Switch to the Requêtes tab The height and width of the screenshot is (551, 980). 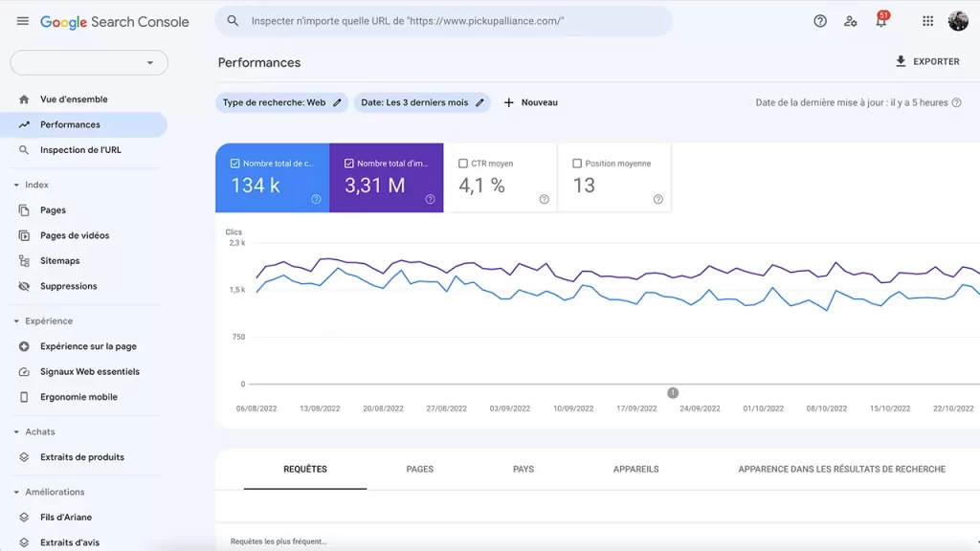click(305, 469)
